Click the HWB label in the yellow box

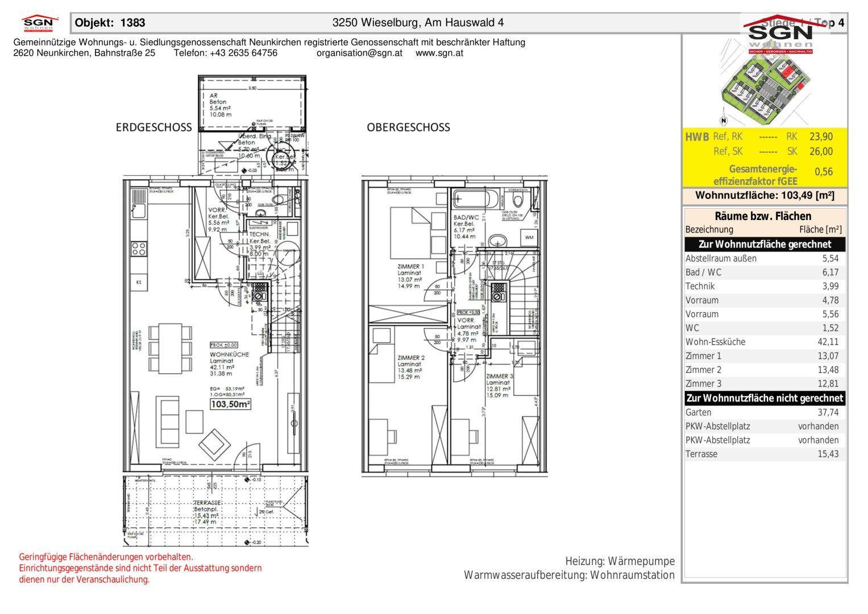(697, 137)
